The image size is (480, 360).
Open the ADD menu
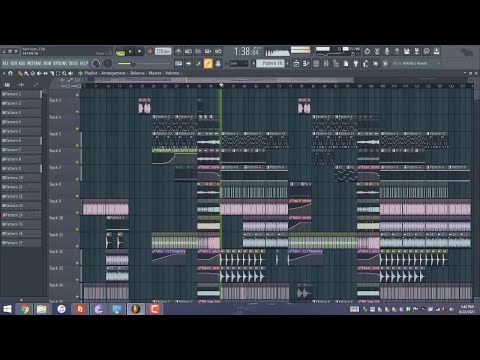click(22, 63)
